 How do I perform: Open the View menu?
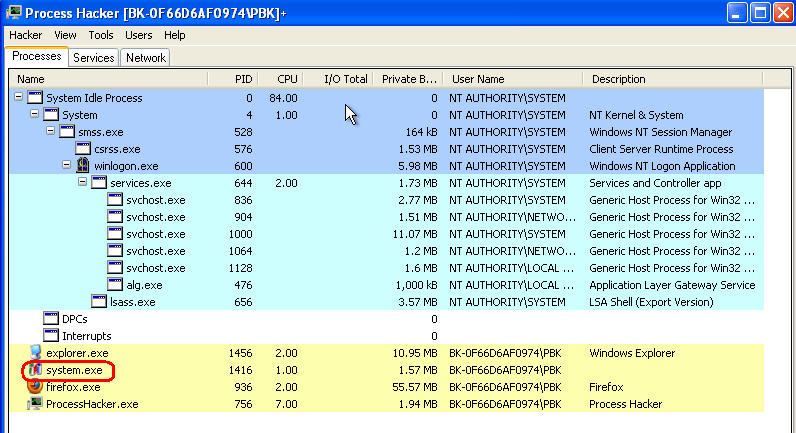tap(65, 35)
